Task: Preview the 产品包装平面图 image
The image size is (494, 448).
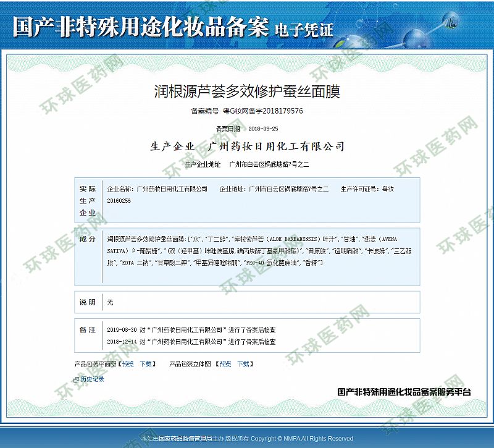Action: pyautogui.click(x=128, y=364)
